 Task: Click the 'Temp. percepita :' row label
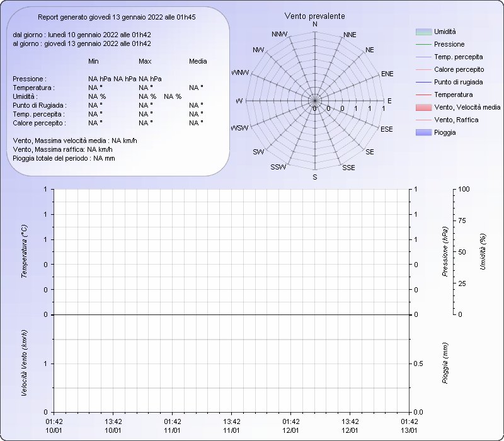point(39,114)
